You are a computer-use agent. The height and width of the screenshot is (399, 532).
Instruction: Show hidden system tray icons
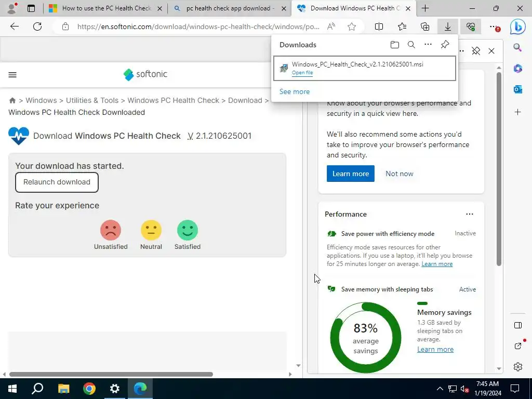440,389
